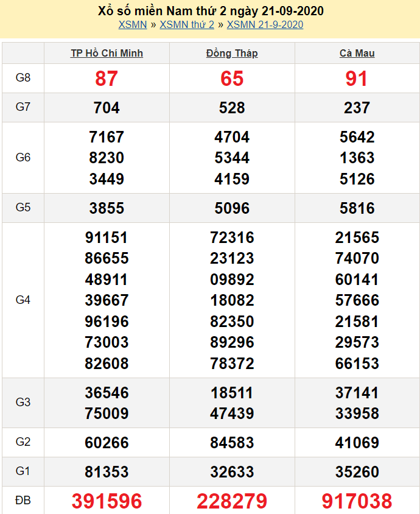Click the Cà Mau column header link
This screenshot has width=420, height=514.
point(357,54)
